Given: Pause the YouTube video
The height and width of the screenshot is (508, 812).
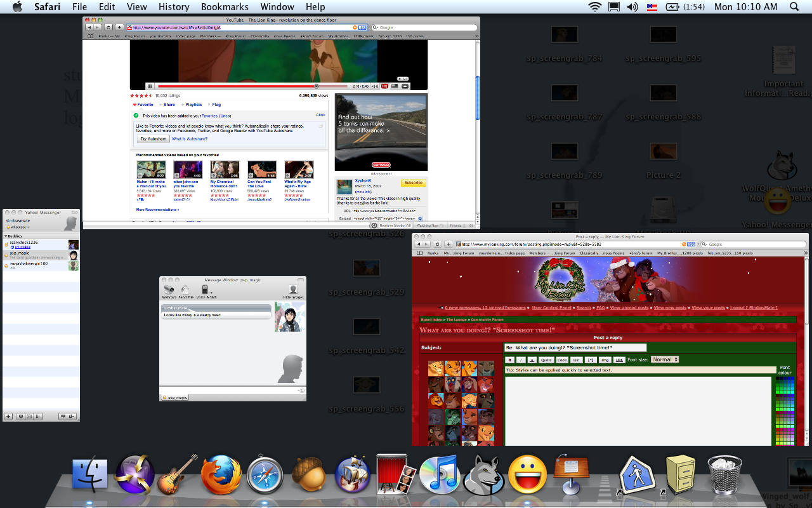Looking at the screenshot, I should [x=150, y=86].
